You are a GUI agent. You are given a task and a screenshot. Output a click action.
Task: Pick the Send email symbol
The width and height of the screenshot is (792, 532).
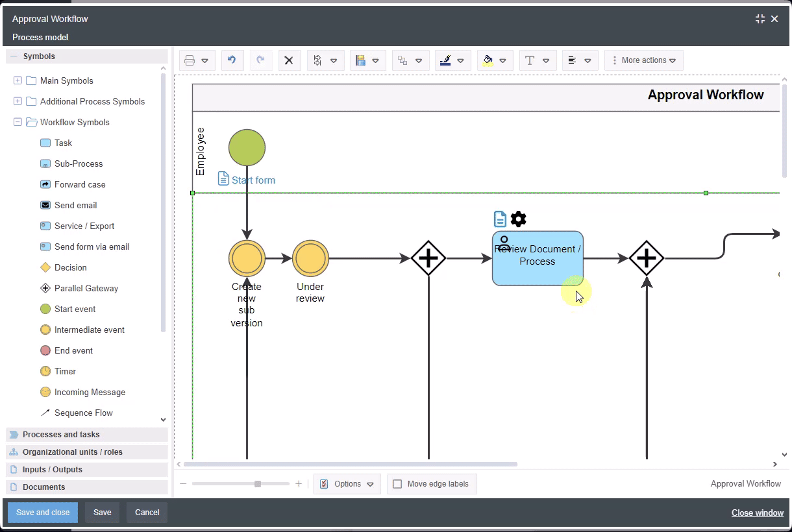tap(75, 205)
